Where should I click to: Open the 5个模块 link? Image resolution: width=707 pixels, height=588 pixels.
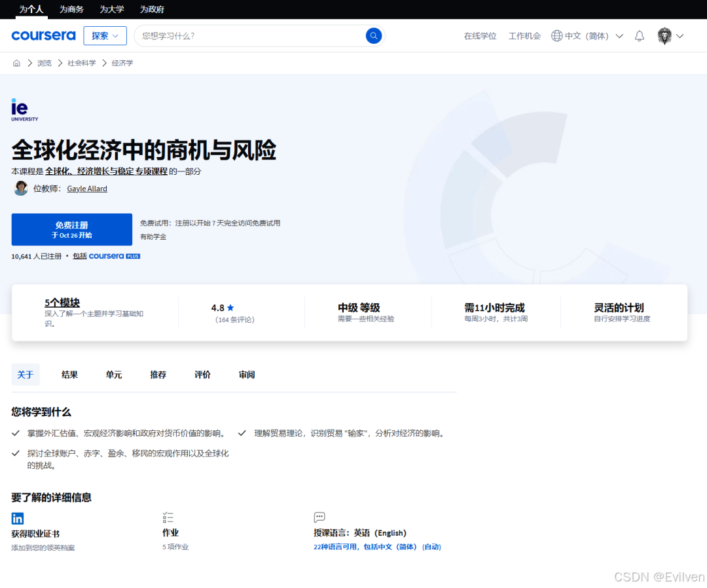click(x=62, y=303)
